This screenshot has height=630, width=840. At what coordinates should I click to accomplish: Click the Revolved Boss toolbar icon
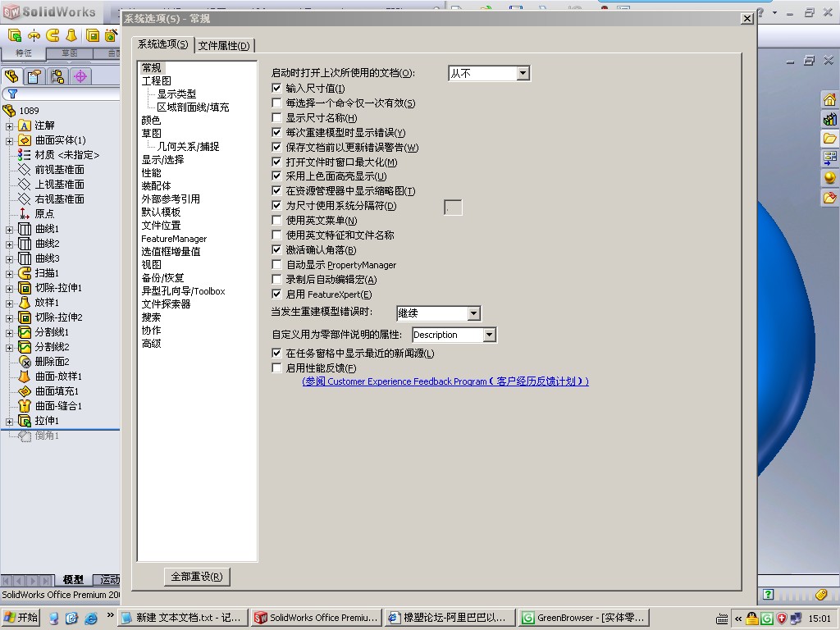[34, 36]
